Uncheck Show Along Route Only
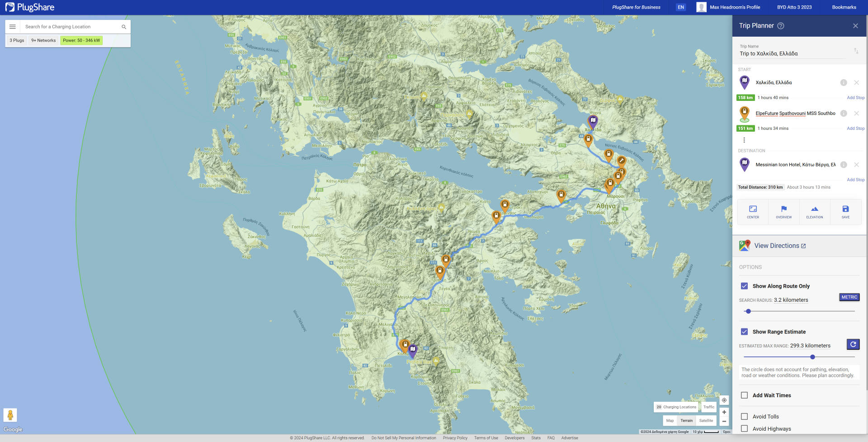This screenshot has height=442, width=868. 744,286
